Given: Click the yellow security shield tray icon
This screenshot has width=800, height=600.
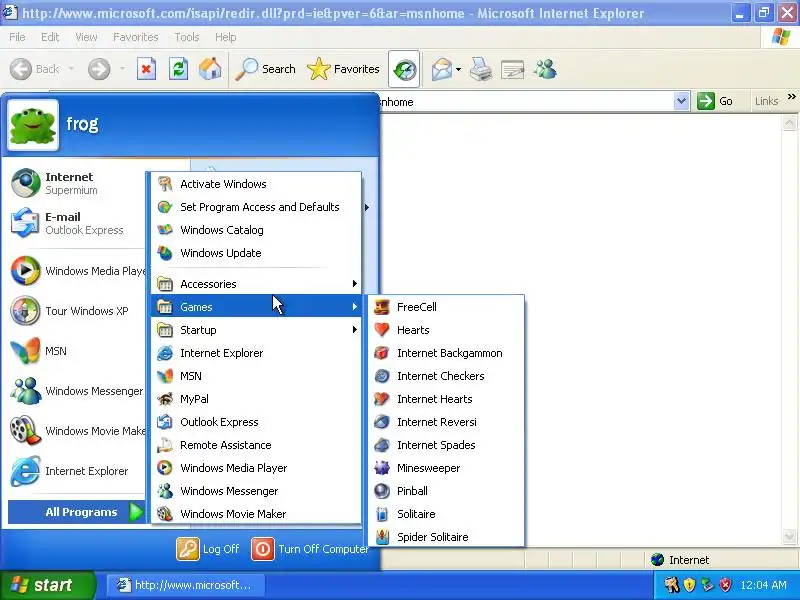Looking at the screenshot, I should click(689, 585).
